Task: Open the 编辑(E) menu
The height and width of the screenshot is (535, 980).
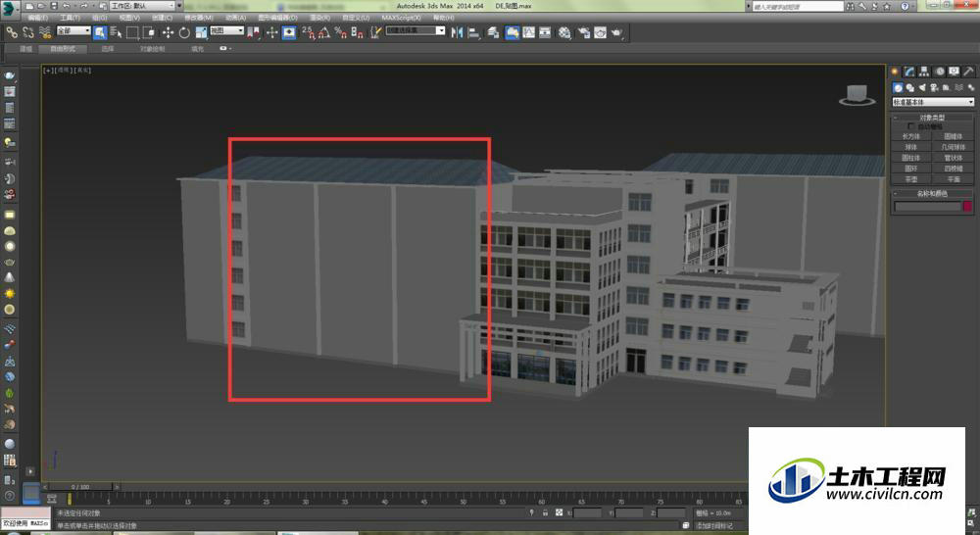Action: (38, 18)
